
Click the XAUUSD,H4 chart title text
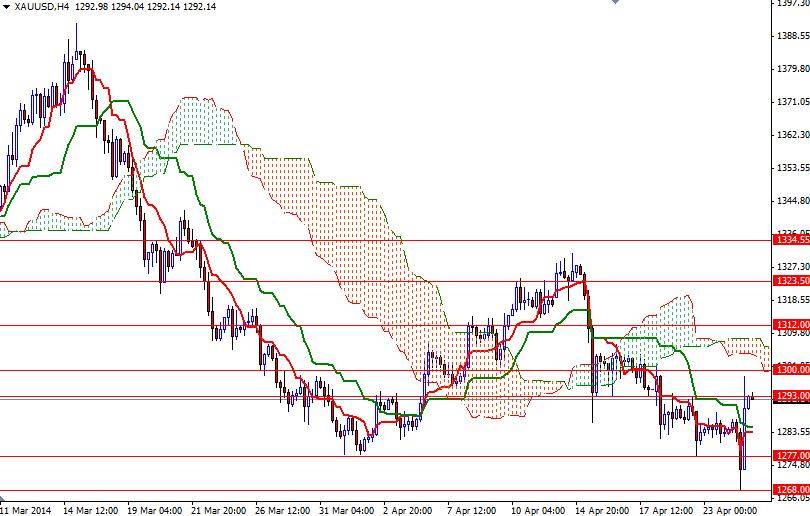41,7
